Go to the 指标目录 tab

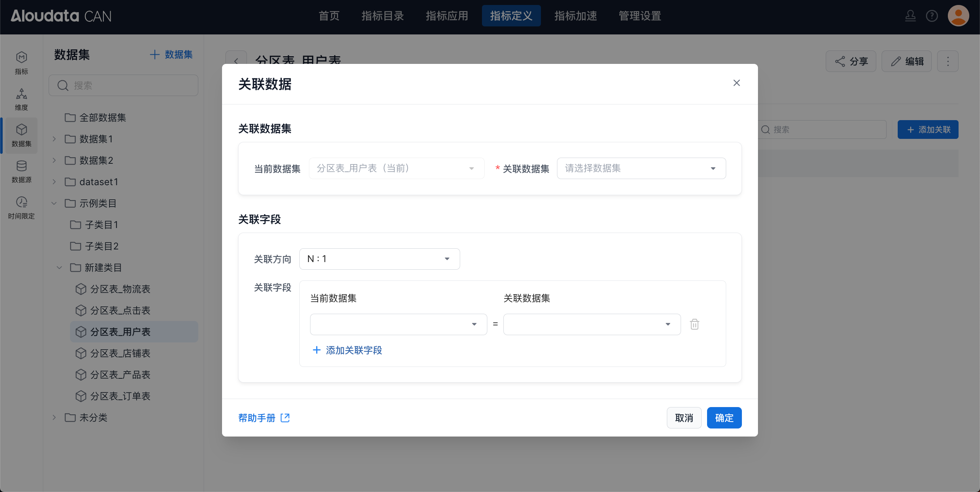383,16
